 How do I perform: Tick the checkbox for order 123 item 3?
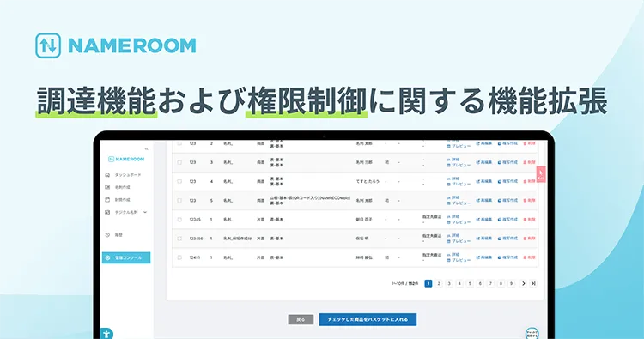coord(179,162)
